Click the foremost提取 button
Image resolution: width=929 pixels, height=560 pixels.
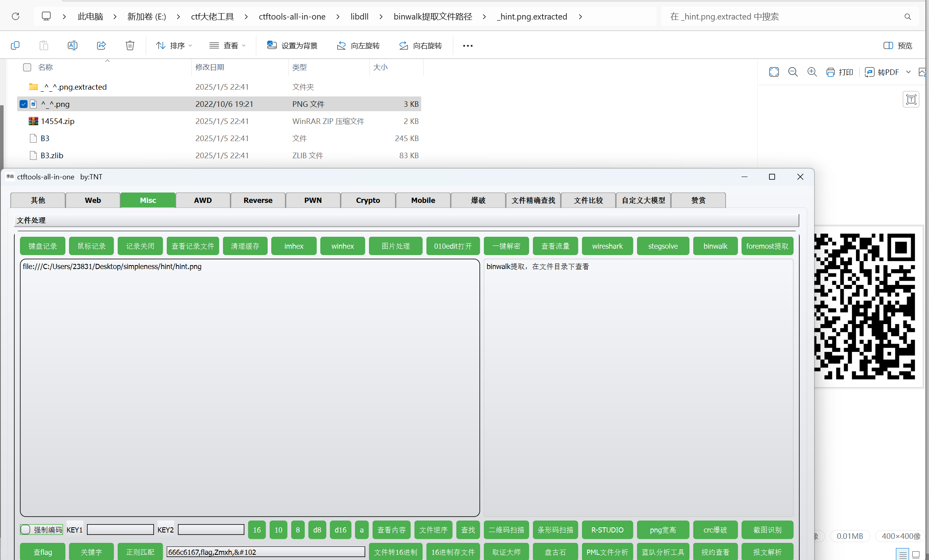point(767,246)
